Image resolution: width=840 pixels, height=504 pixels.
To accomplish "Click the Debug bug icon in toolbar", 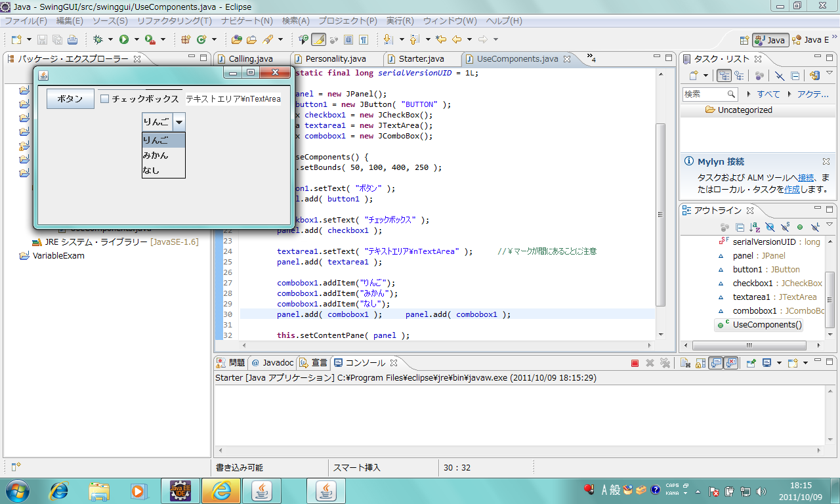I will (98, 39).
